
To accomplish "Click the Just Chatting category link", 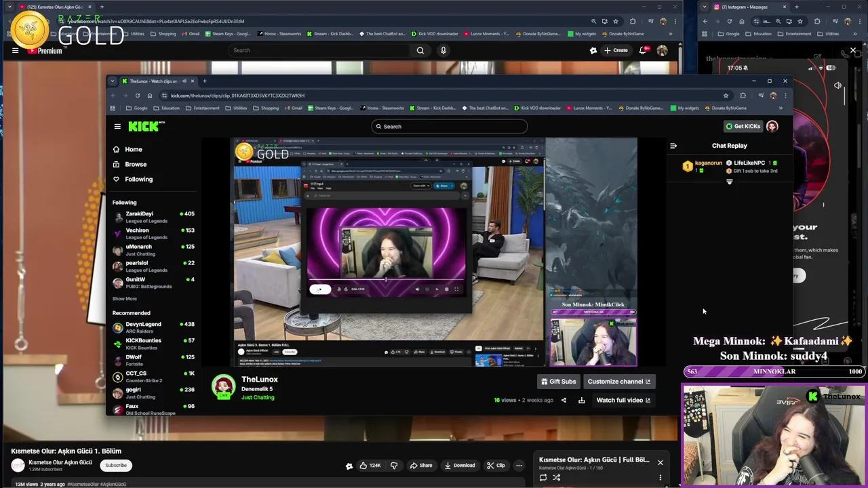I will [258, 397].
